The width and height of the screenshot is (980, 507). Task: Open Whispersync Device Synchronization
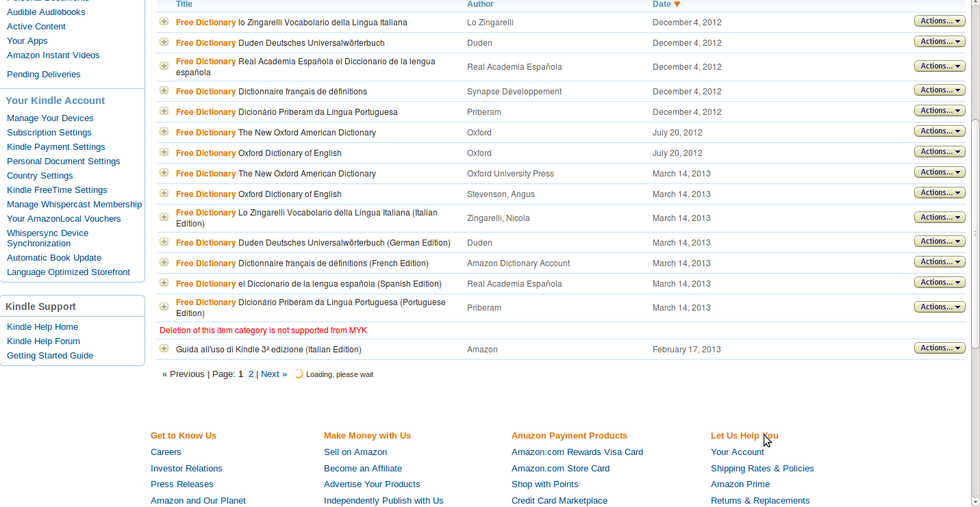tap(48, 238)
